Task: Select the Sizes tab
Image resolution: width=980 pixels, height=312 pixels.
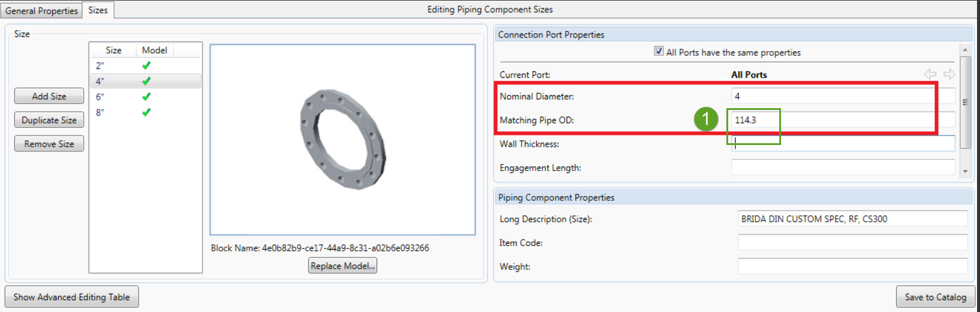Action: [98, 10]
